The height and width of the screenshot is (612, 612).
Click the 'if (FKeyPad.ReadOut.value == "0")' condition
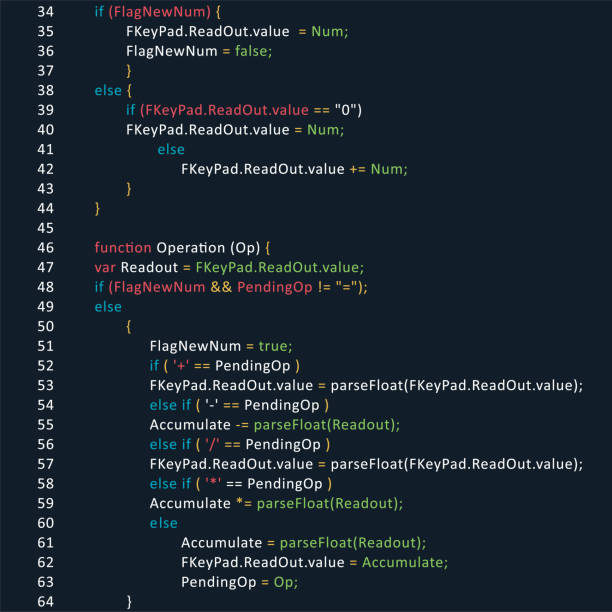point(244,110)
